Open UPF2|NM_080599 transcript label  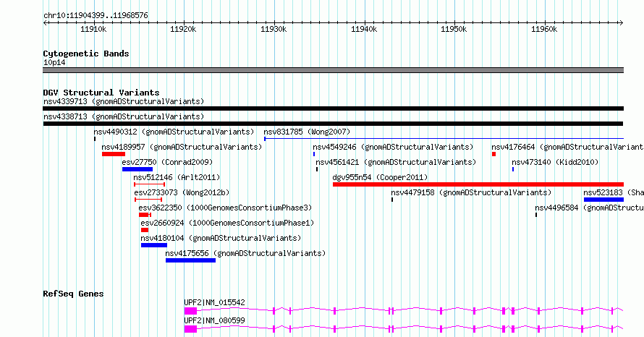[x=214, y=320]
